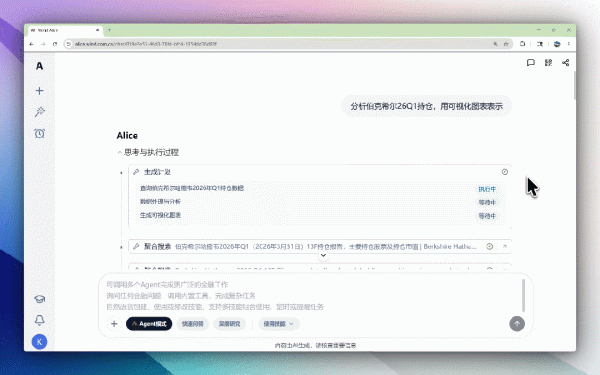The width and height of the screenshot is (600, 375).
Task: Click the browser back arrow
Action: click(x=31, y=44)
